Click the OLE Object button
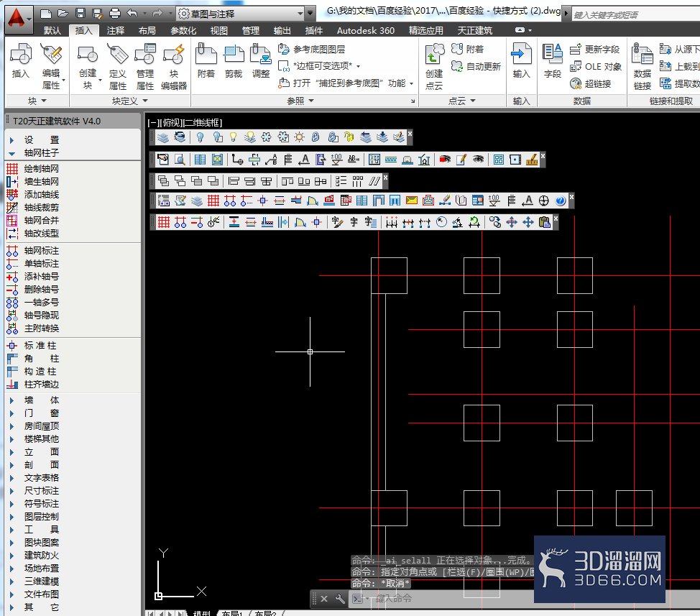This screenshot has width=700, height=616. [x=596, y=67]
